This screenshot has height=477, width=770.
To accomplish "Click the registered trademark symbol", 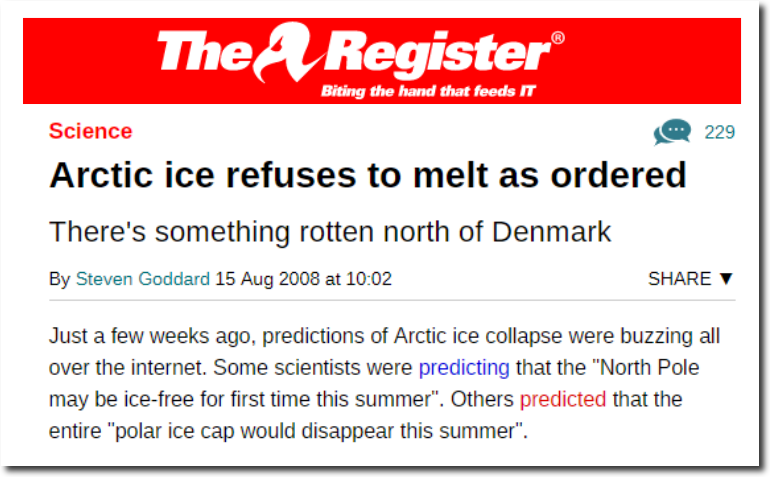I will pyautogui.click(x=558, y=38).
